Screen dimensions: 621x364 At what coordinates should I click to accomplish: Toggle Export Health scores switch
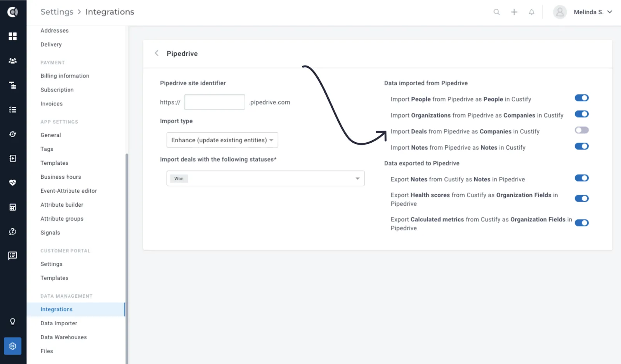click(x=582, y=198)
